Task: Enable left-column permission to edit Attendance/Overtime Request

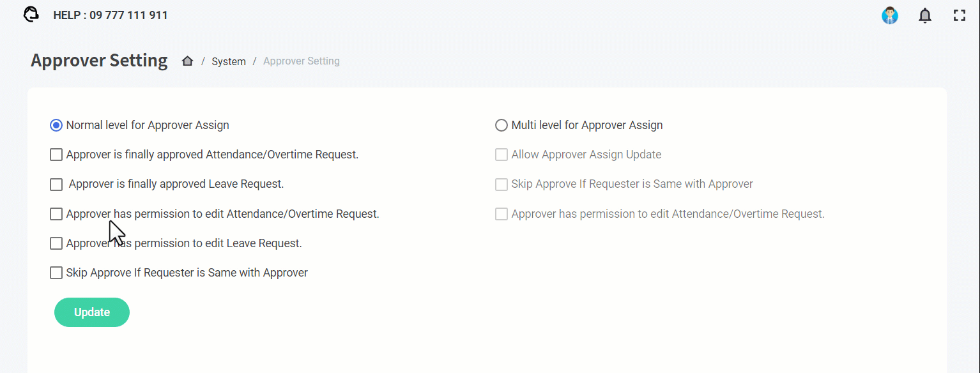Action: click(56, 214)
